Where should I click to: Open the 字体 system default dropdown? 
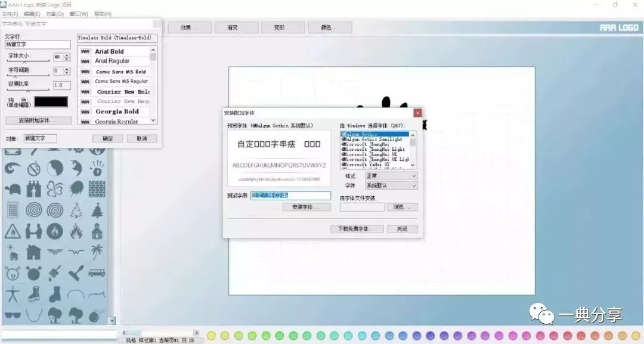pos(391,185)
